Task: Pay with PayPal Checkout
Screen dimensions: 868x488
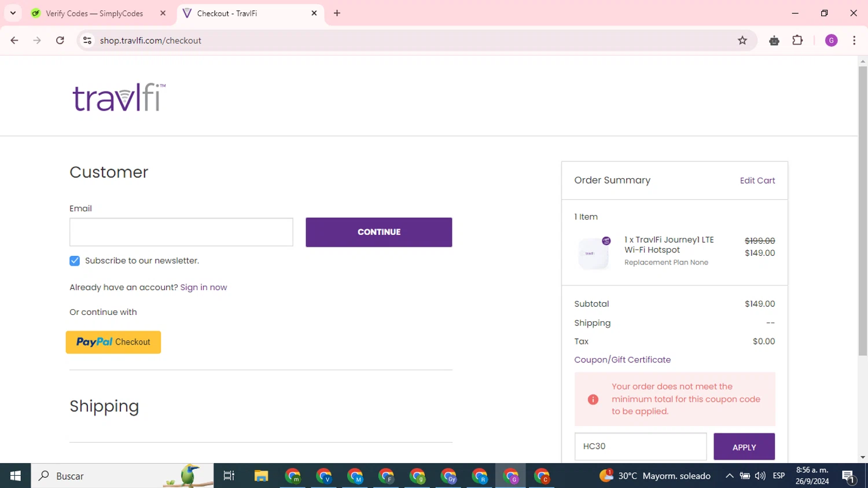Action: point(113,342)
